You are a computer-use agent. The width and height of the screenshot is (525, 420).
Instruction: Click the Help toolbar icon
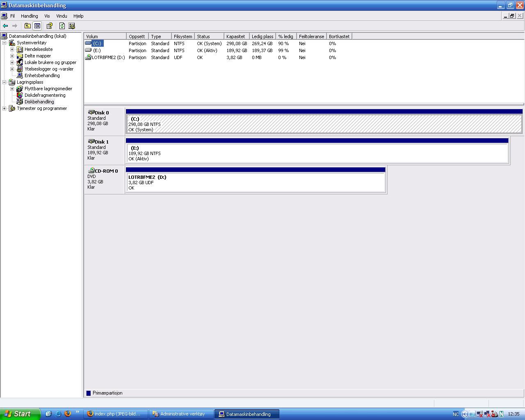50,26
